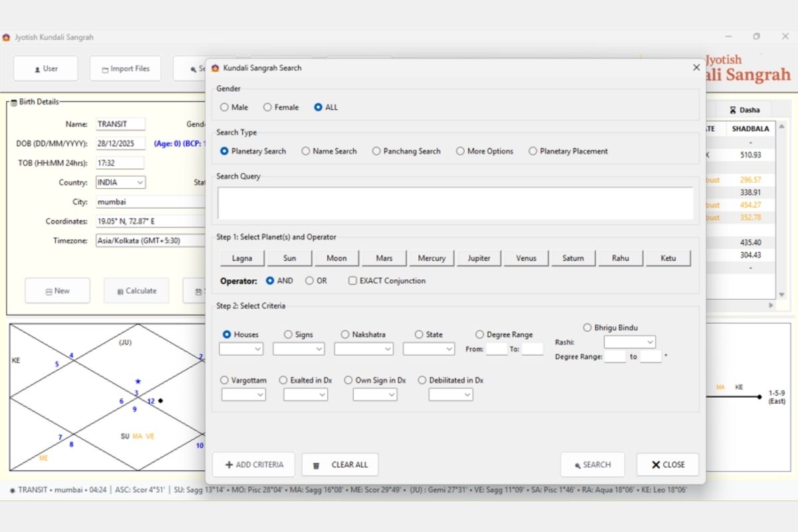
Task: Click the User toolbar button
Action: 46,68
